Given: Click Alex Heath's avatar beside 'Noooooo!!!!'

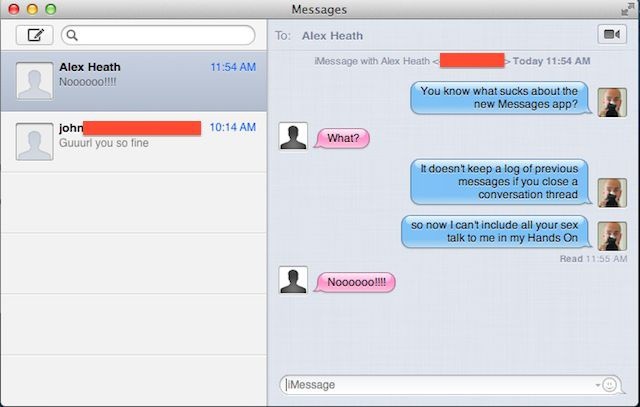Looking at the screenshot, I should pos(293,280).
